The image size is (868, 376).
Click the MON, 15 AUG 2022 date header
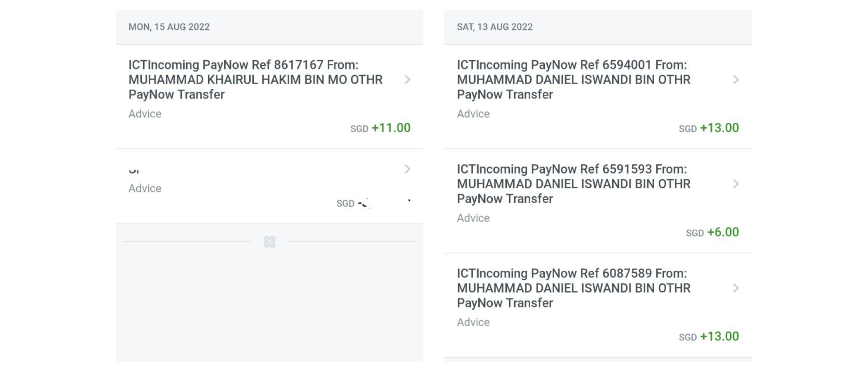pos(169,27)
